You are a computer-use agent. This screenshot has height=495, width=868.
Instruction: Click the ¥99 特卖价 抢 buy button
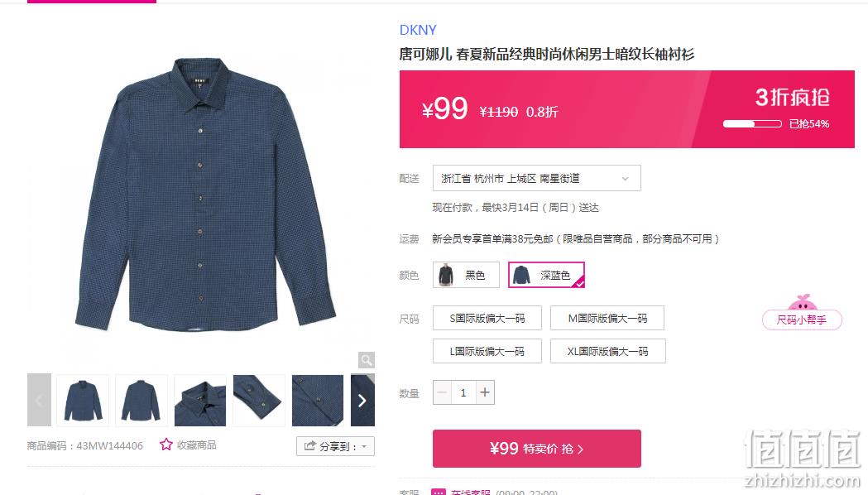(x=537, y=449)
